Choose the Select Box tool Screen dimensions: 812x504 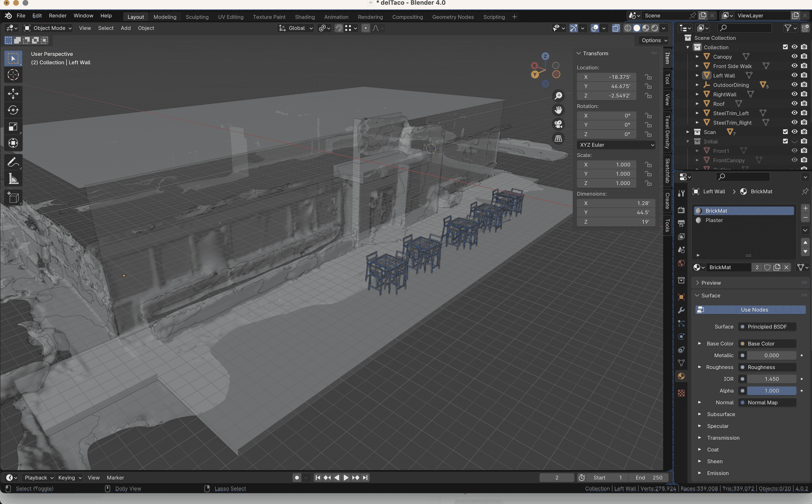coord(13,59)
